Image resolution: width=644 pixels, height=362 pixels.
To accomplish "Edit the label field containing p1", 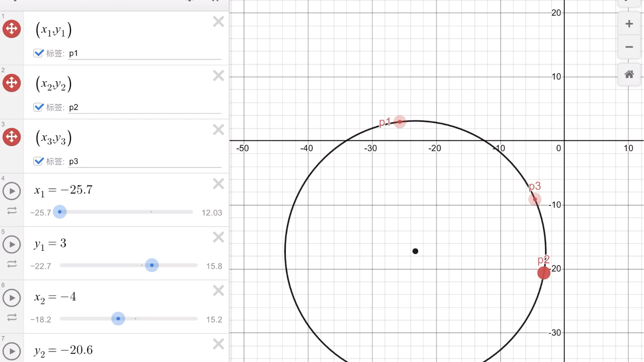I will 145,54.
